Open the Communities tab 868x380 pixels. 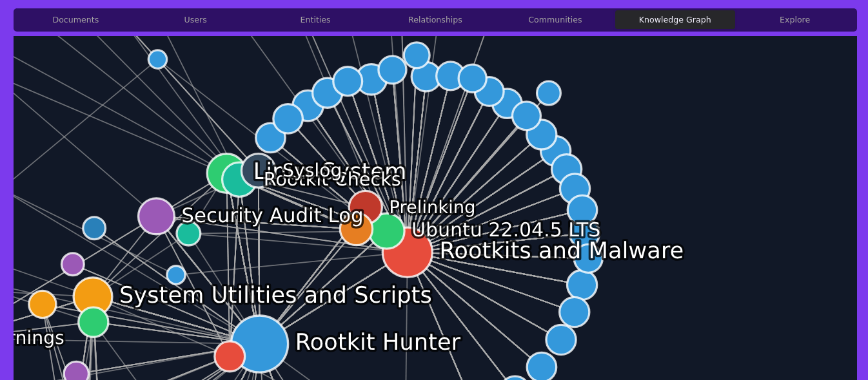555,20
